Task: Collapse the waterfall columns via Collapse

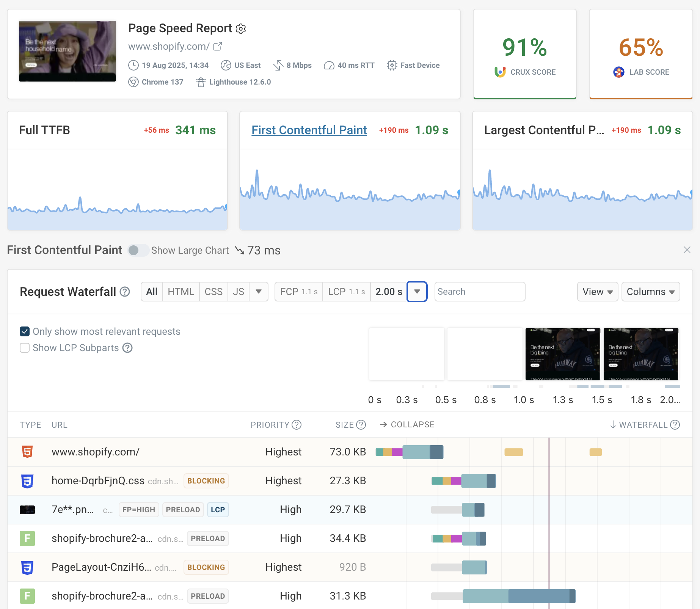Action: 407,425
